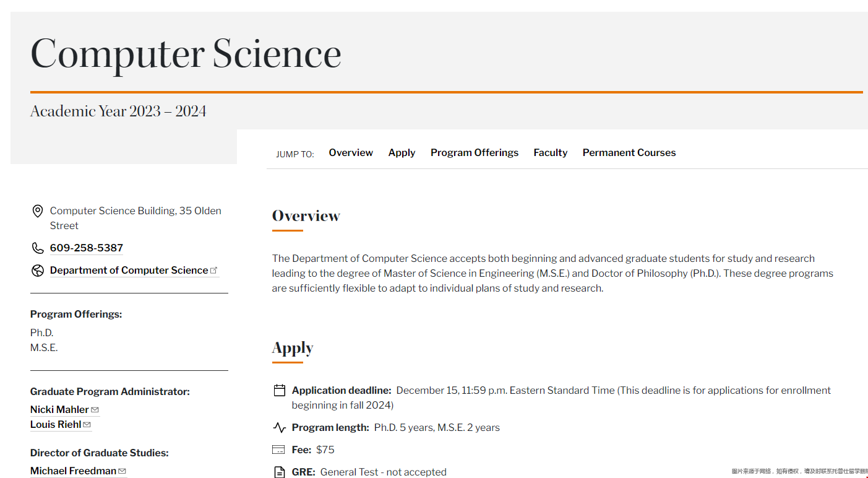Open Michael Freedman contact link
The height and width of the screenshot is (478, 868).
coord(73,471)
